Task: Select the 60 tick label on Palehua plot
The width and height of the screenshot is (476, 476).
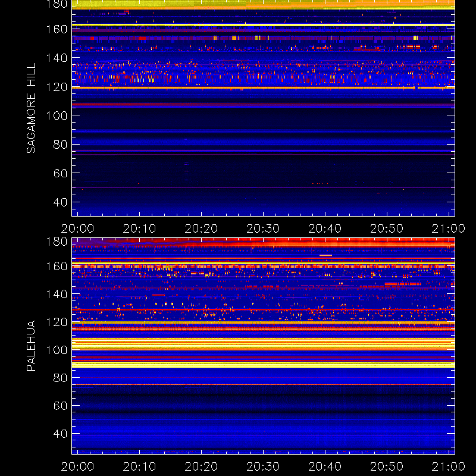Action: pos(60,406)
